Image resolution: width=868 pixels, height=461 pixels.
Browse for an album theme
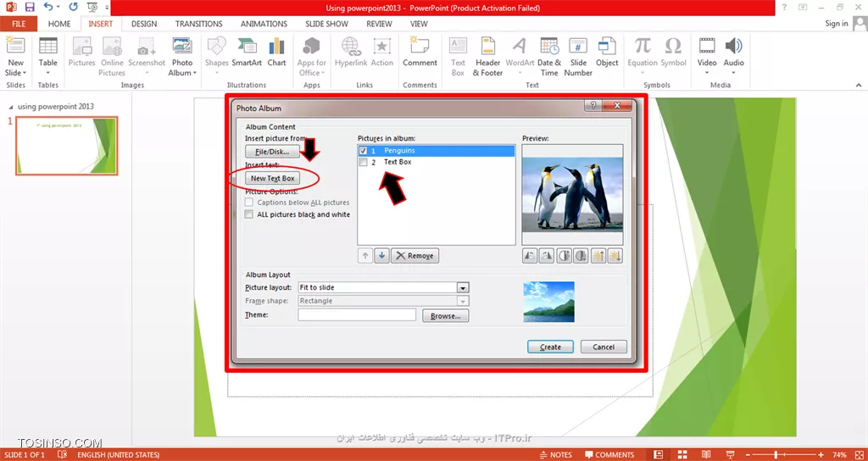[x=446, y=315]
